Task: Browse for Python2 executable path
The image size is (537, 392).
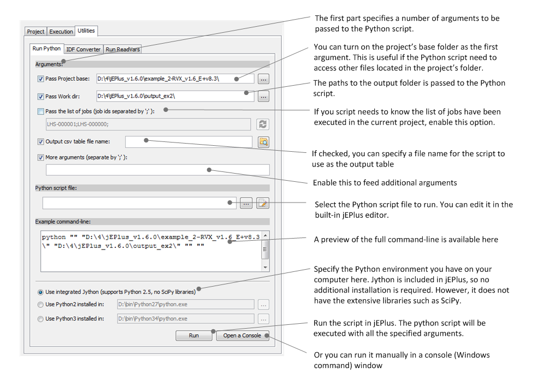Action: click(263, 304)
